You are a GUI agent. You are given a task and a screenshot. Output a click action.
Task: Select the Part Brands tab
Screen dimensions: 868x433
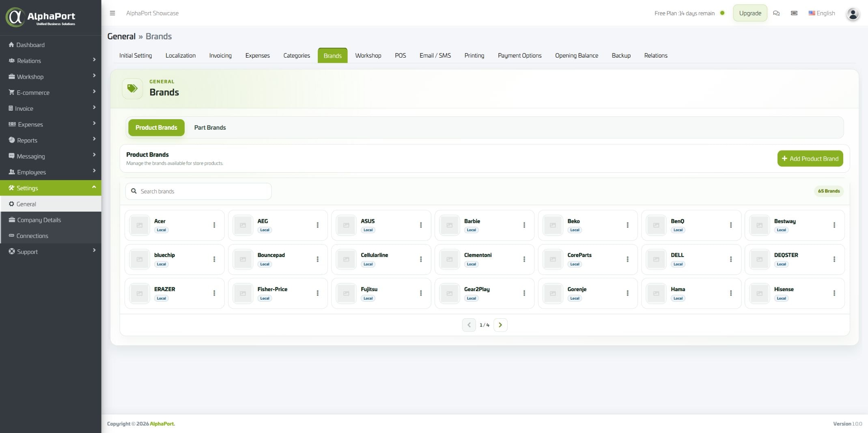click(210, 128)
